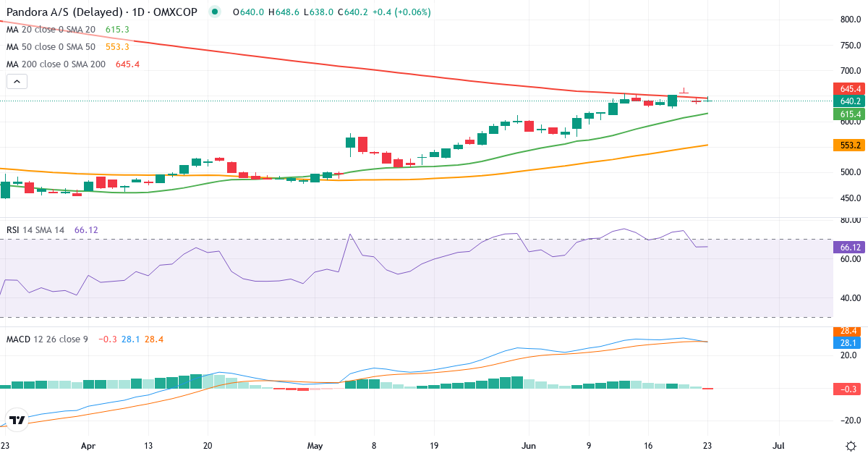Click the 800.0 price scale label
Screen dimensions: 868x456
pyautogui.click(x=849, y=20)
